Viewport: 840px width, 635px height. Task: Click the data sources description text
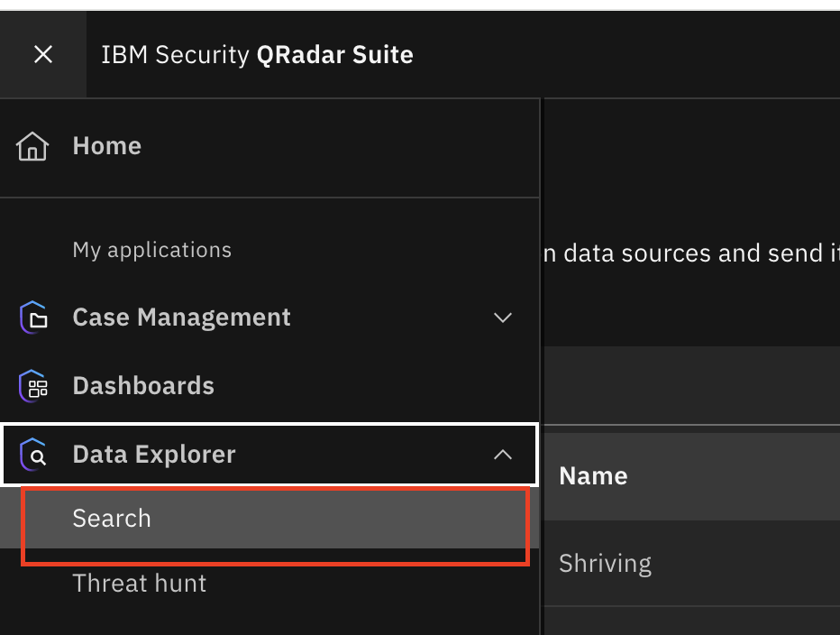[x=691, y=253]
